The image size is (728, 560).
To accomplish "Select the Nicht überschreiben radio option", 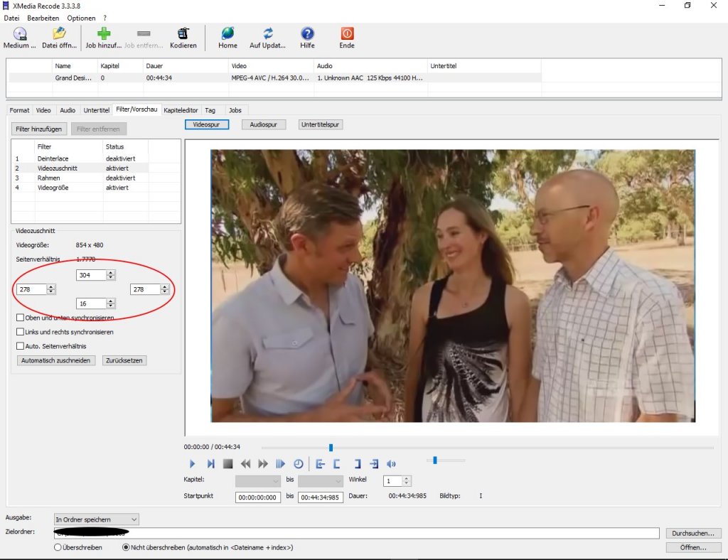I will pos(126,547).
